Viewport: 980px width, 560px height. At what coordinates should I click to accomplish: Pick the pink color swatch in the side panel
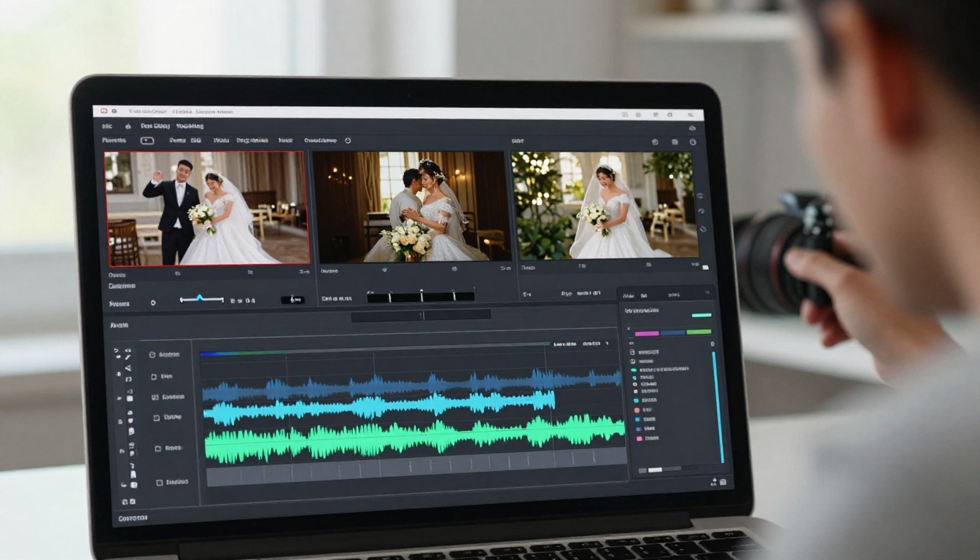click(x=647, y=333)
